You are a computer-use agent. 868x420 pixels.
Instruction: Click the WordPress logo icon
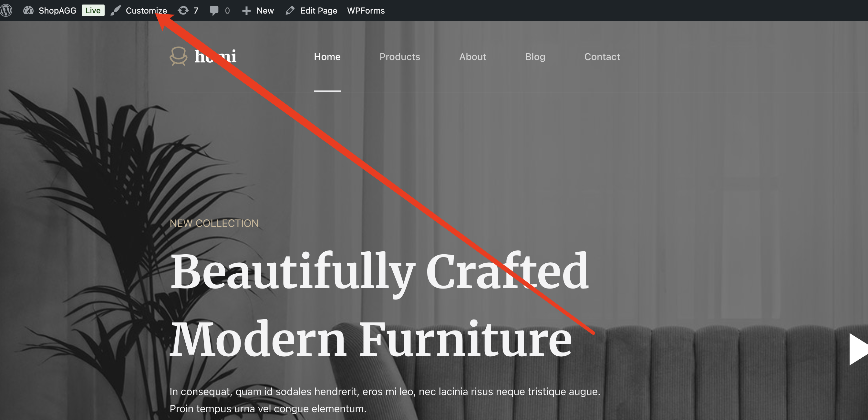(6, 10)
